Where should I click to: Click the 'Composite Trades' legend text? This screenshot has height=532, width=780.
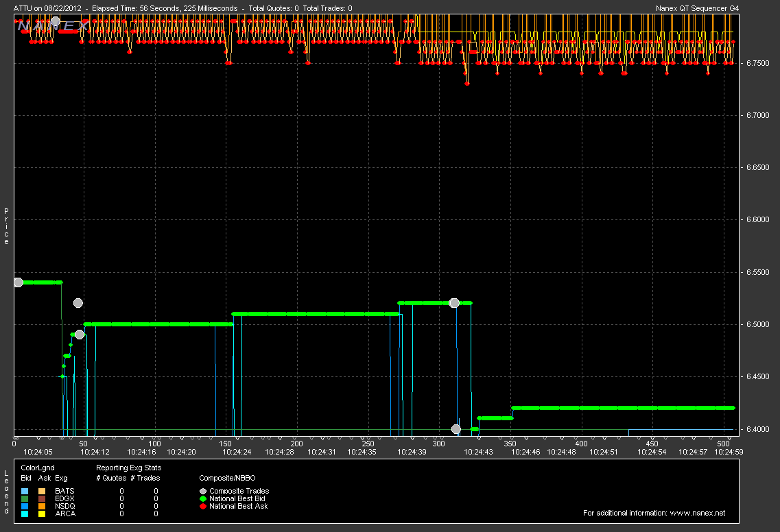(239, 492)
